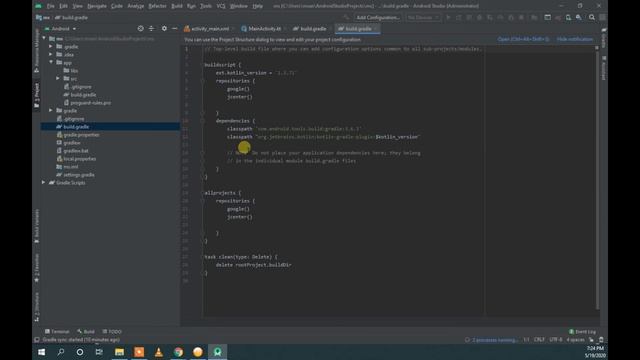Open the Build menu
The width and height of the screenshot is (640, 360).
[177, 6]
